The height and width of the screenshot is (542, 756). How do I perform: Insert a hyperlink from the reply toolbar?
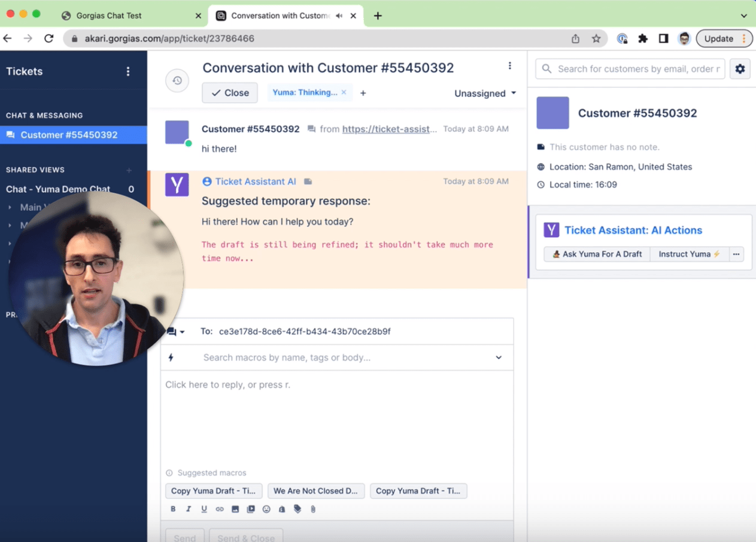(220, 509)
